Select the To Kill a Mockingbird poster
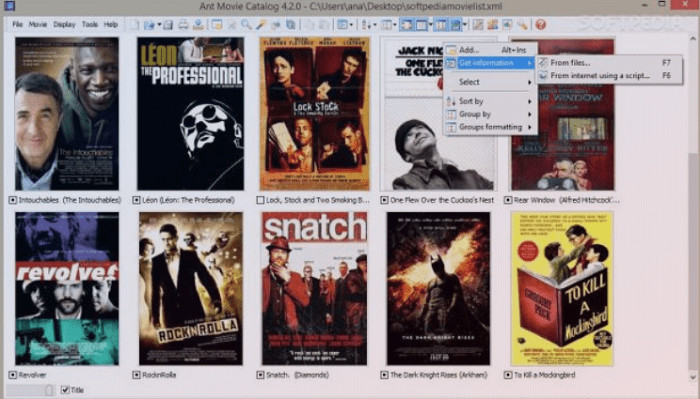 click(562, 289)
